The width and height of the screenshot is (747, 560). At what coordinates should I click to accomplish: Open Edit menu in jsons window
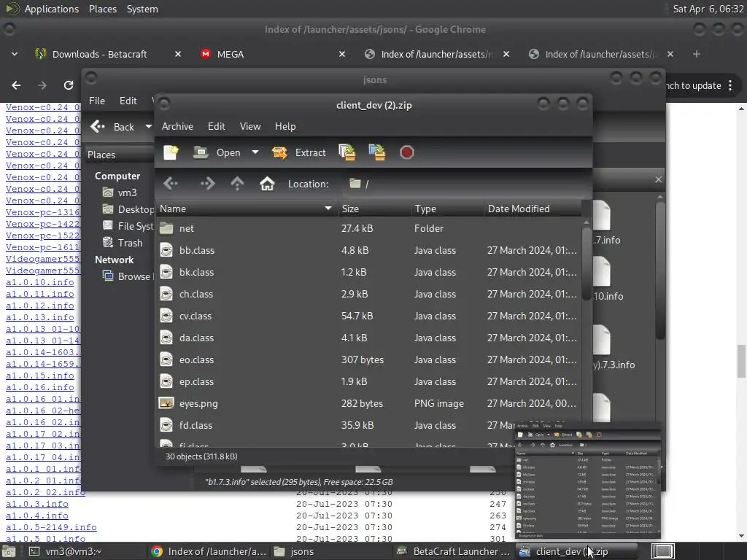[x=128, y=101]
